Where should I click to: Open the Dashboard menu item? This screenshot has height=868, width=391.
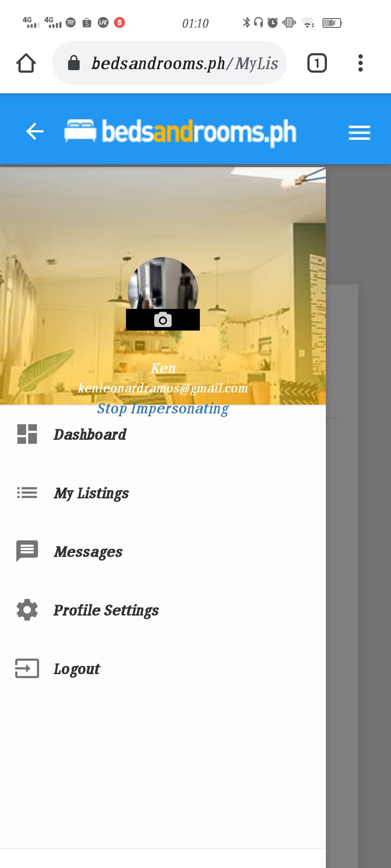pyautogui.click(x=163, y=434)
